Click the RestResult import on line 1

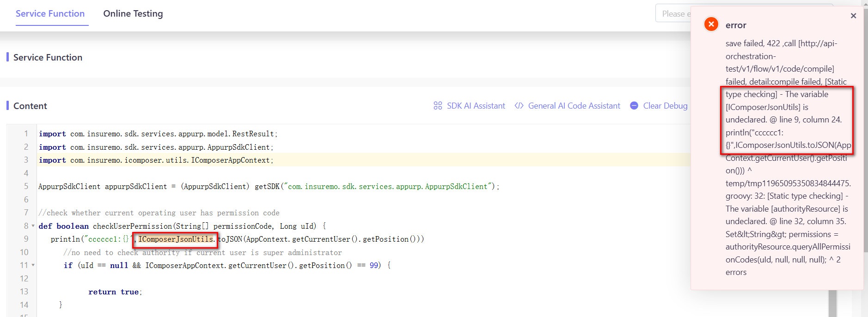tap(158, 134)
